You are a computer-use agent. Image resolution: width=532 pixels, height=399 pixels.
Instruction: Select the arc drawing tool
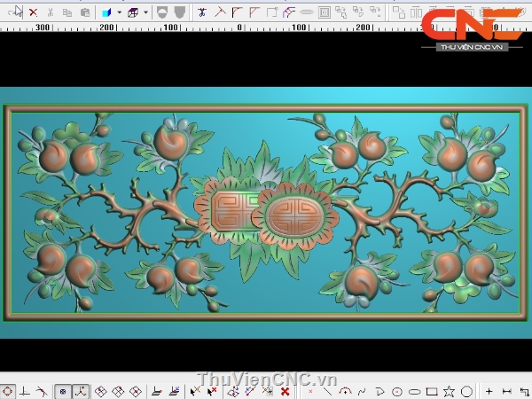346,391
